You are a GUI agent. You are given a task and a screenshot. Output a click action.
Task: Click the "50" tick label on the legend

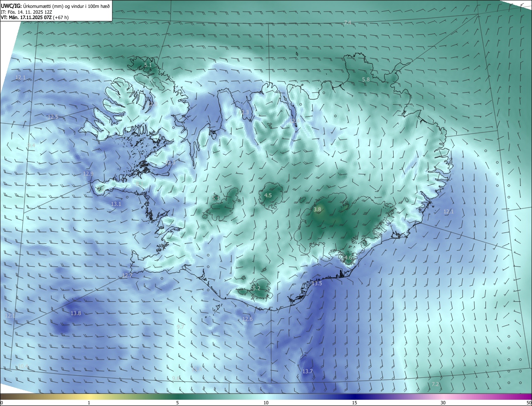point(529,403)
